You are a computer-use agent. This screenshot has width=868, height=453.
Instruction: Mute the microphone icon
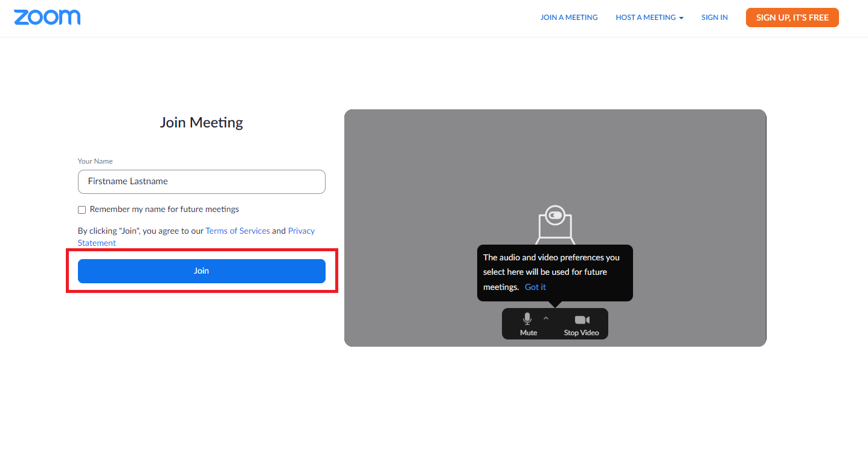click(x=527, y=320)
